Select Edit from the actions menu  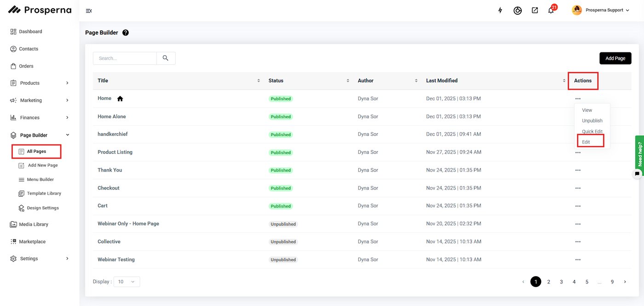pyautogui.click(x=586, y=142)
